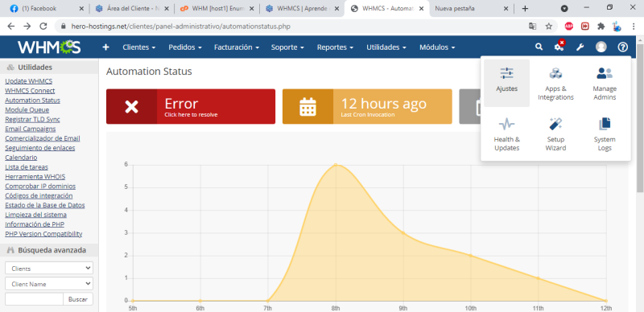Open System Logs icon

tap(605, 133)
